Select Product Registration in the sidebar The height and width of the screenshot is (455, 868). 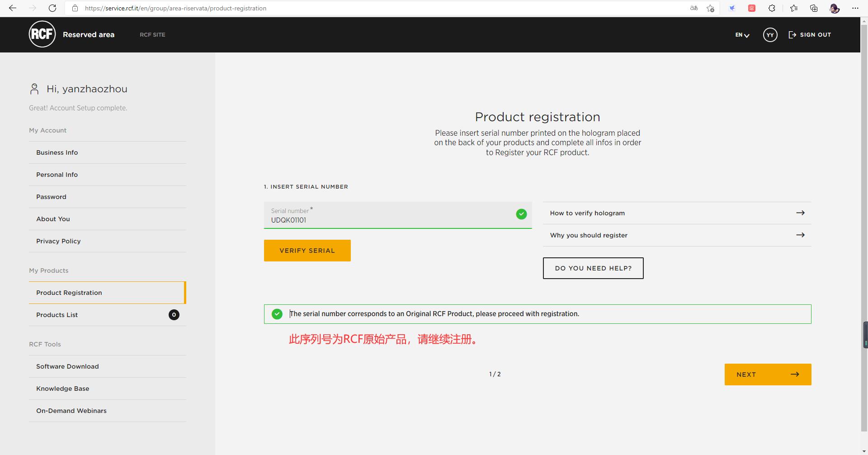pyautogui.click(x=108, y=293)
